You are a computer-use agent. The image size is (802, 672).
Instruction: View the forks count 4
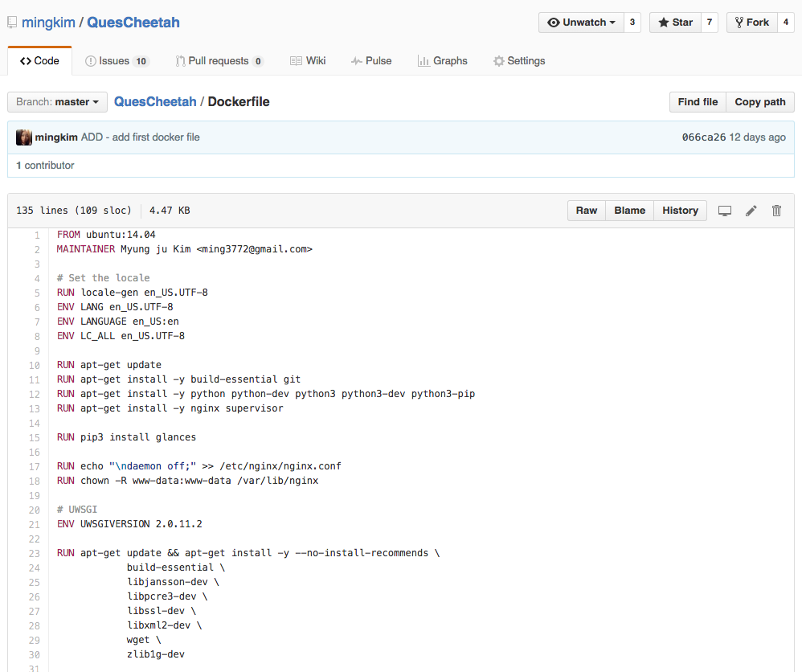[786, 23]
